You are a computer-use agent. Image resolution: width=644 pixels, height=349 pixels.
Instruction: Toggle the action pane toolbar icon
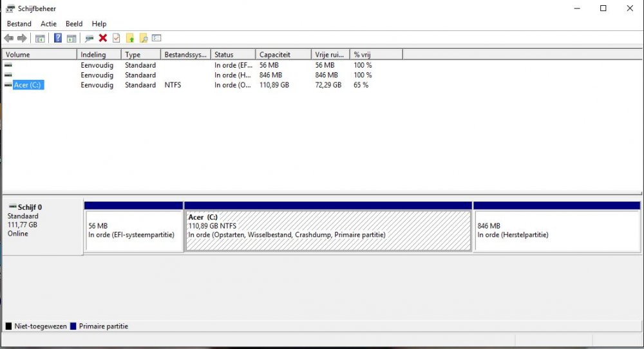(71, 38)
